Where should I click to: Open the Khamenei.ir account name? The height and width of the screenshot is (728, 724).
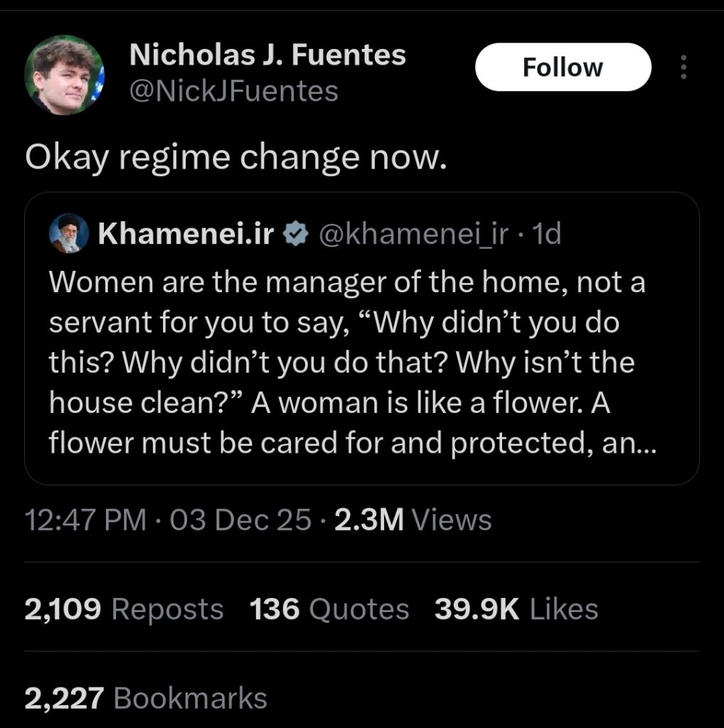click(x=185, y=234)
